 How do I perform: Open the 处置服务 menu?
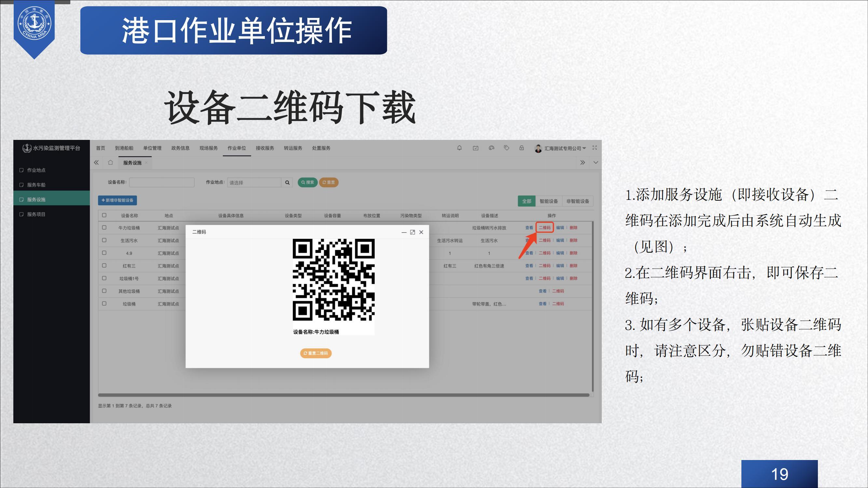[321, 148]
